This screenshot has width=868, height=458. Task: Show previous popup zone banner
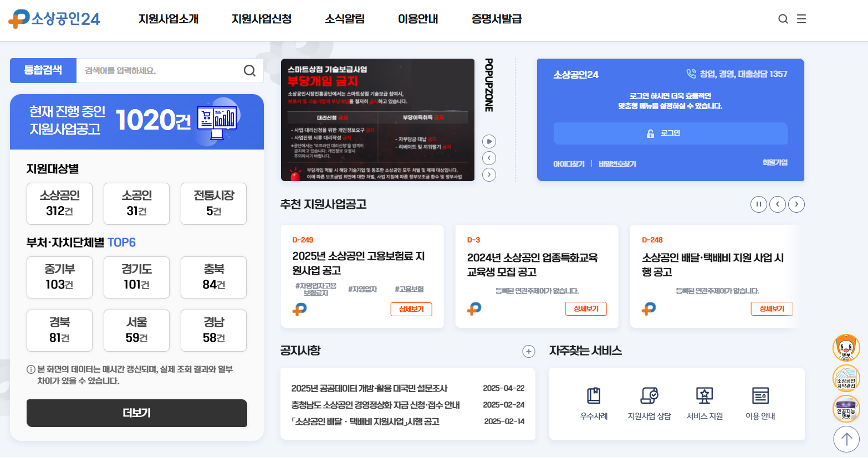489,158
